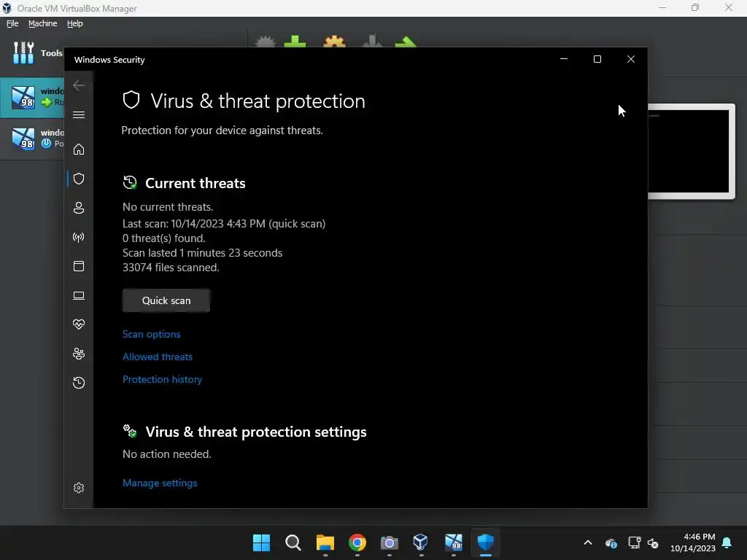Switch to VirtualBox cube icon on taskbar
This screenshot has height=560, width=747.
[421, 542]
